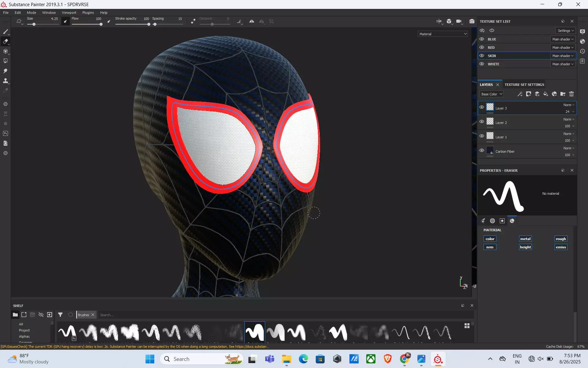This screenshot has width=588, height=368.
Task: Open the History clock icon
Action: (582, 51)
